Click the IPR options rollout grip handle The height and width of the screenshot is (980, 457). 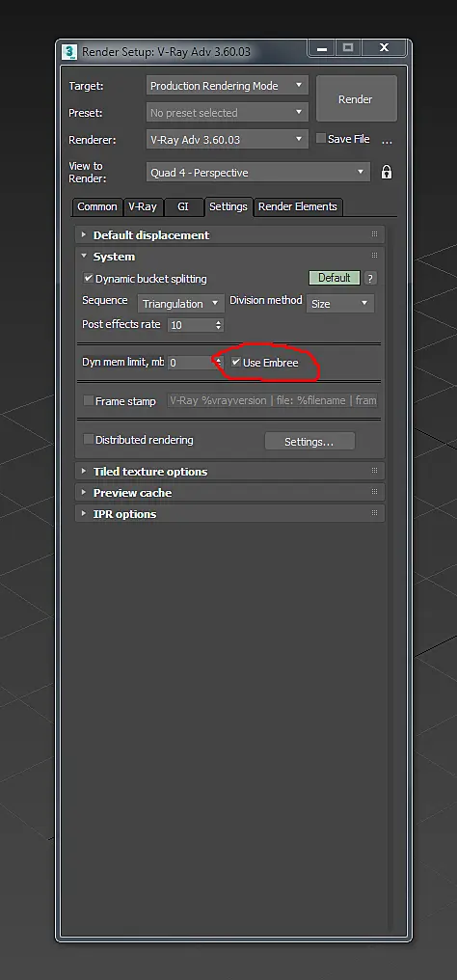coord(375,513)
